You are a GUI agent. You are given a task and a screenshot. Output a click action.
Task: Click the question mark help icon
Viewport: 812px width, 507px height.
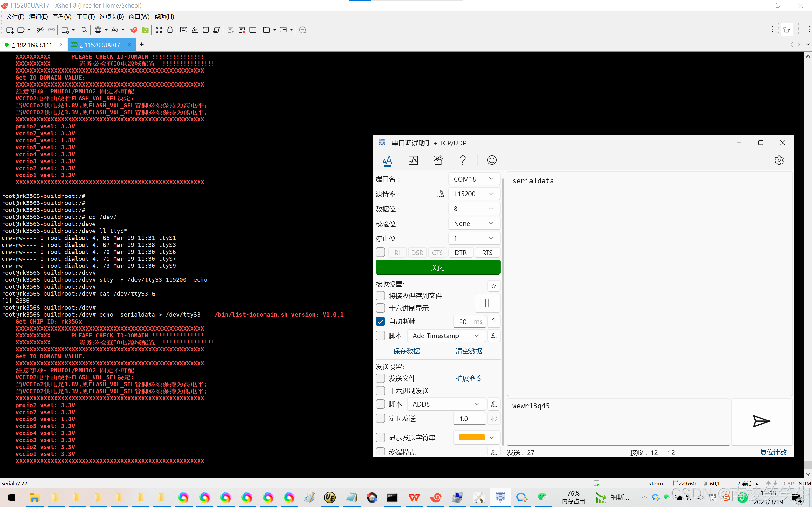(463, 160)
